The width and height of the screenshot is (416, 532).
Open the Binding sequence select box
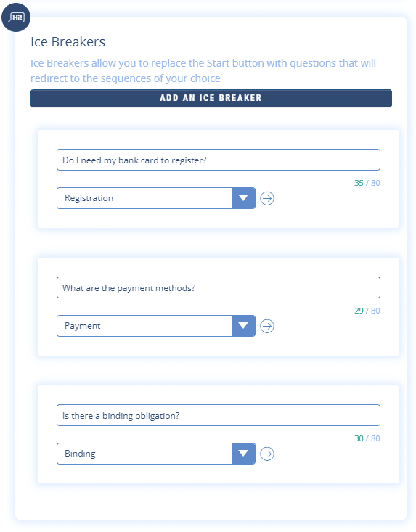(x=156, y=454)
